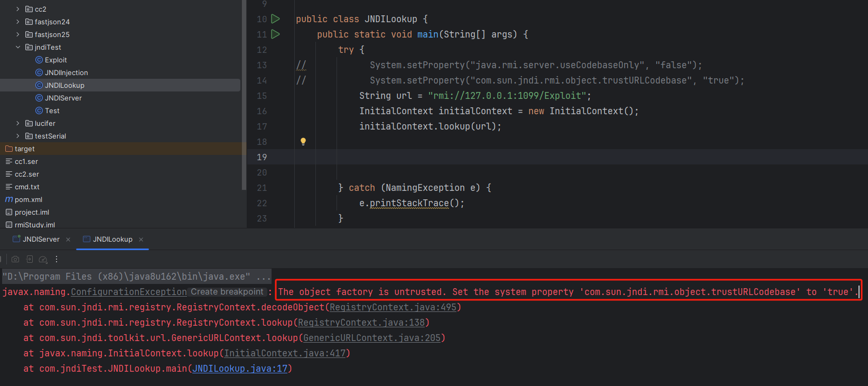Expand the fastjson24 package
The image size is (868, 386).
click(x=18, y=22)
